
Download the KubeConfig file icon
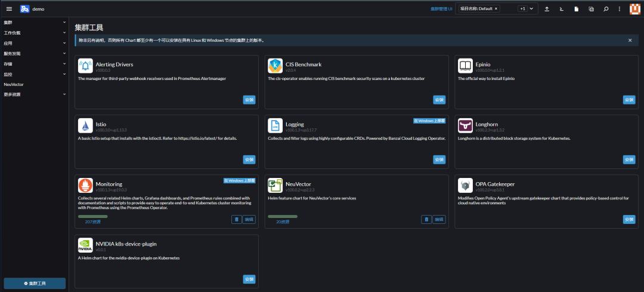(x=577, y=8)
